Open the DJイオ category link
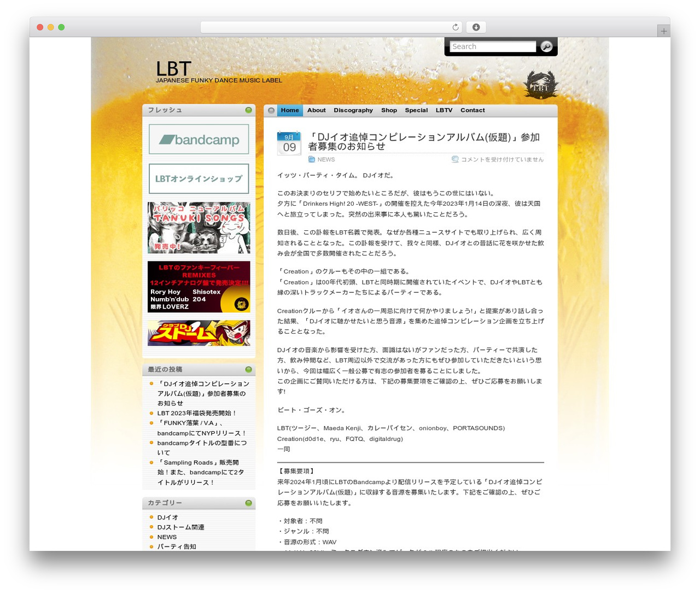Screen dimensions: 700x593 [168, 517]
